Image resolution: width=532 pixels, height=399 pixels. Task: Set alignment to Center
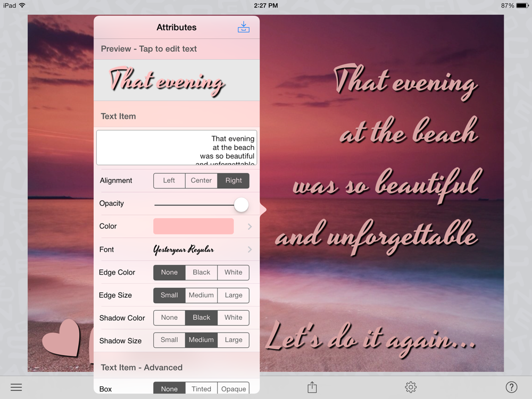201,180
